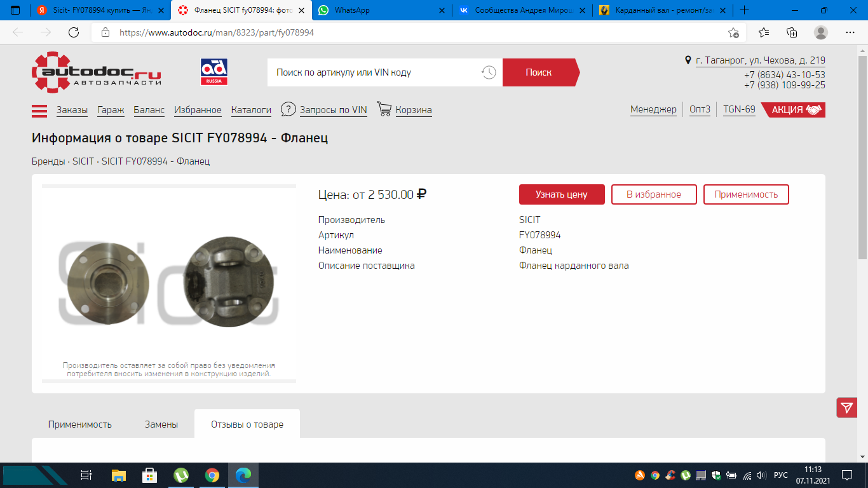This screenshot has height=488, width=868.
Task: Open Баланс menu link
Action: [149, 110]
